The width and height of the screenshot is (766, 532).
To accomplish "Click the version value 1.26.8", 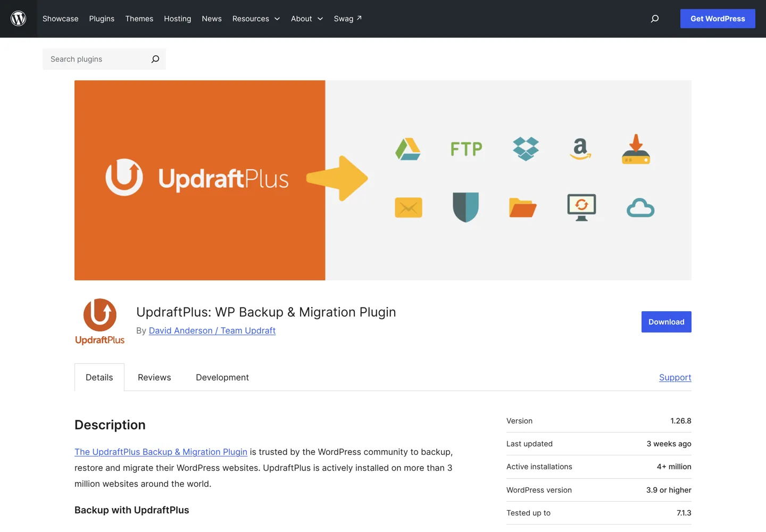I will [x=681, y=421].
